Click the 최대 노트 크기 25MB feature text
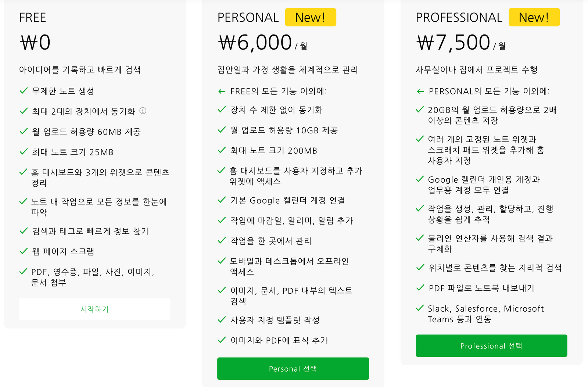588x387 pixels. [72, 152]
